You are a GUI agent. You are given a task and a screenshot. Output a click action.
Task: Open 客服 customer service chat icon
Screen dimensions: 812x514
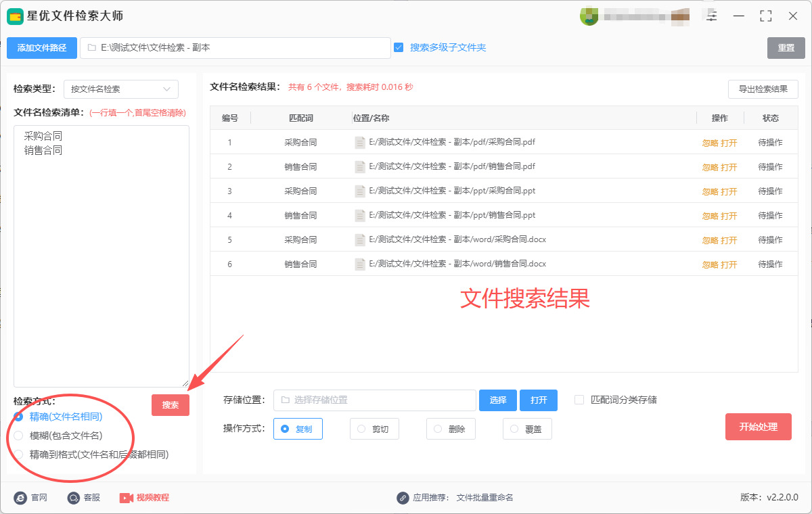point(74,498)
